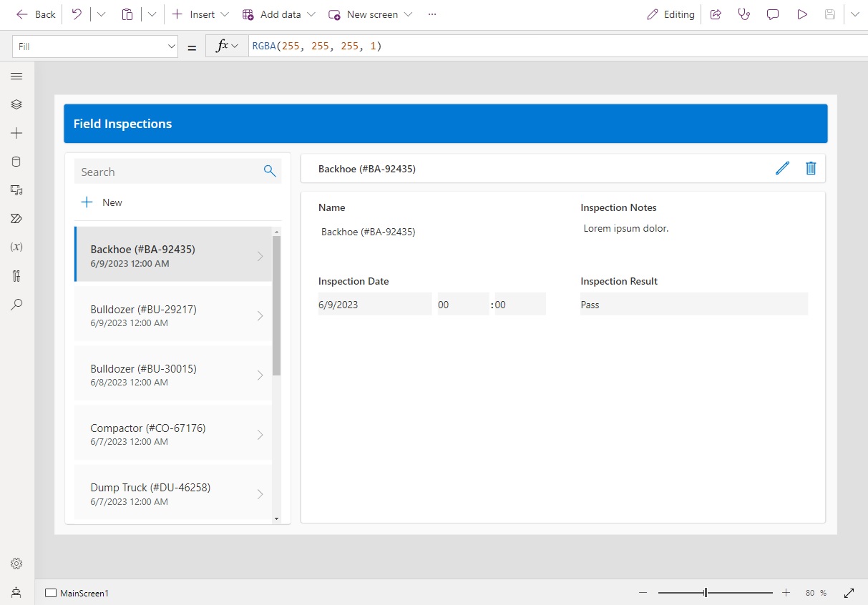Delete the record using the trash icon
Image resolution: width=868 pixels, height=605 pixels.
click(x=811, y=168)
